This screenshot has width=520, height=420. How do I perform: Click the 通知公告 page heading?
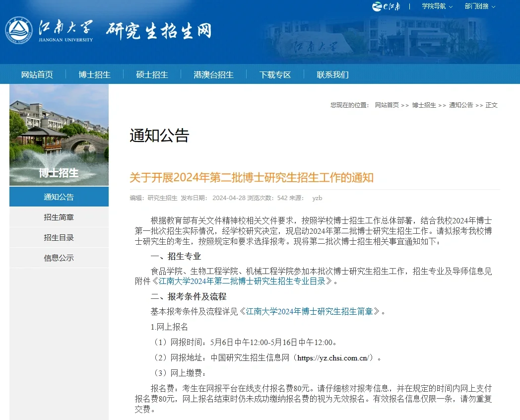[159, 136]
